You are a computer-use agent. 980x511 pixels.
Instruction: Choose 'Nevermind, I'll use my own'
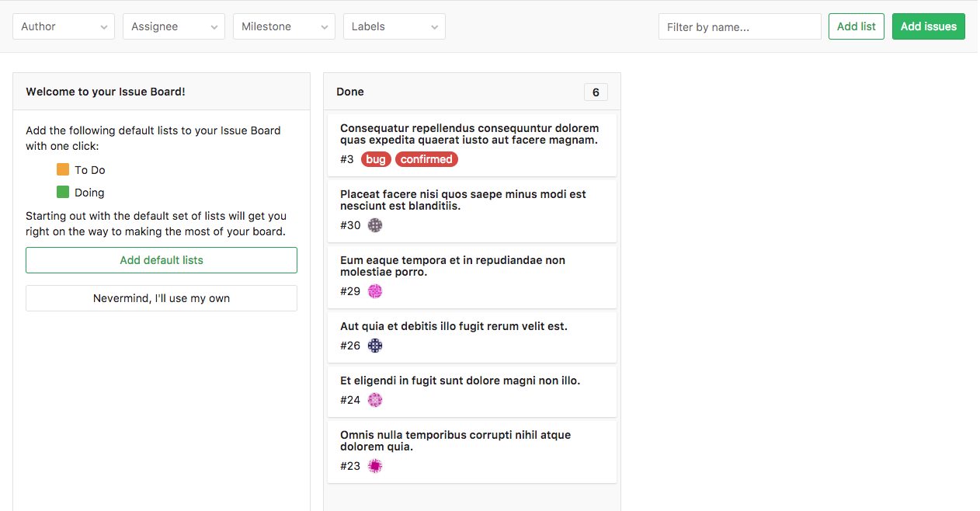pos(162,298)
